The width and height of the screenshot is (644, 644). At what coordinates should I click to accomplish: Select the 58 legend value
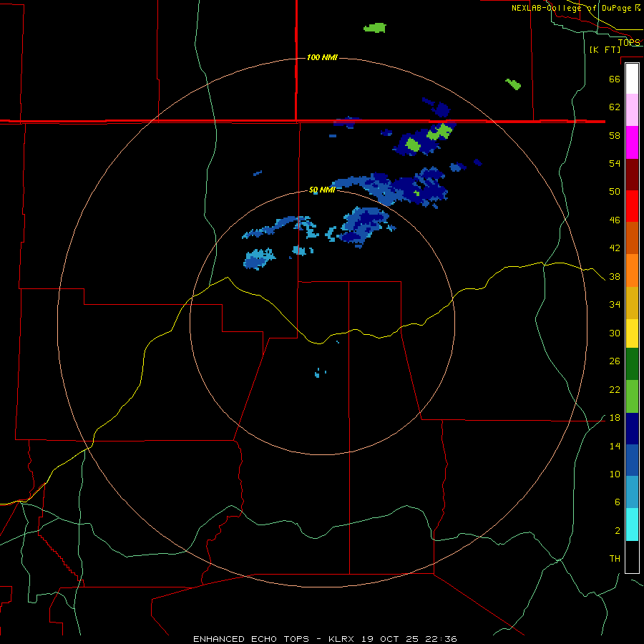[x=615, y=135]
